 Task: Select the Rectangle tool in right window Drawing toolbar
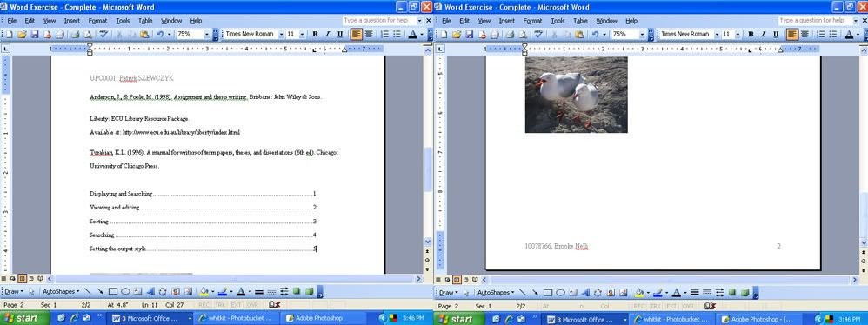point(548,291)
